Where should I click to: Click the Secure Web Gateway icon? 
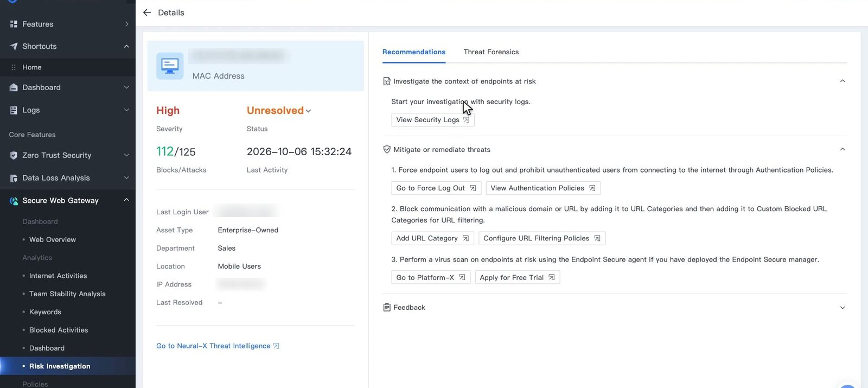[x=14, y=201]
